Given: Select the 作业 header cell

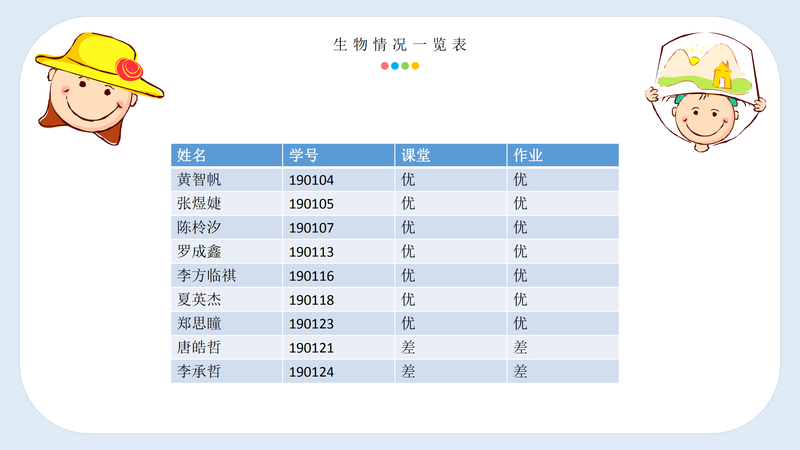Looking at the screenshot, I should coord(563,155).
